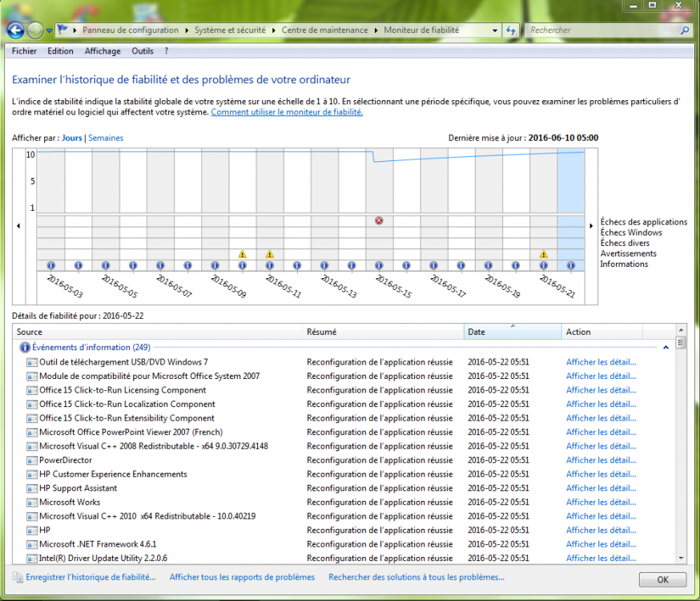Viewport: 700px width, 601px height.
Task: Click Enregistrer l'historique de fiabilité link
Action: (91, 577)
